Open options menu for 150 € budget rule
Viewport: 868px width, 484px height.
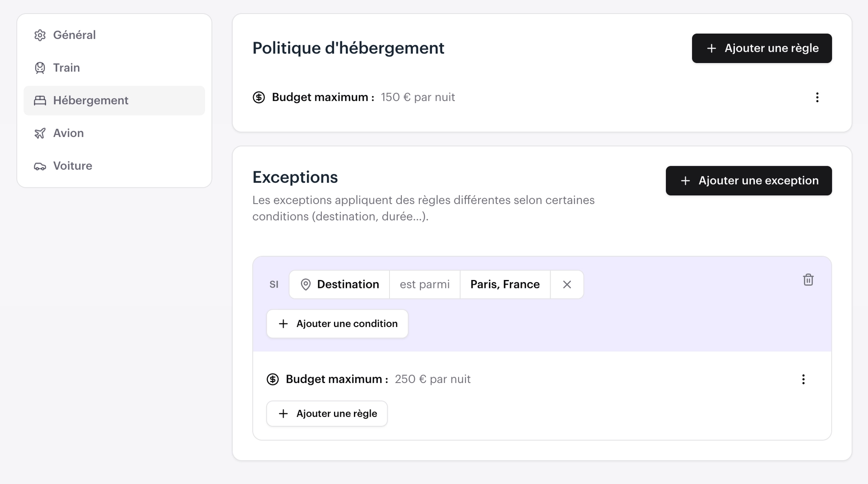817,98
